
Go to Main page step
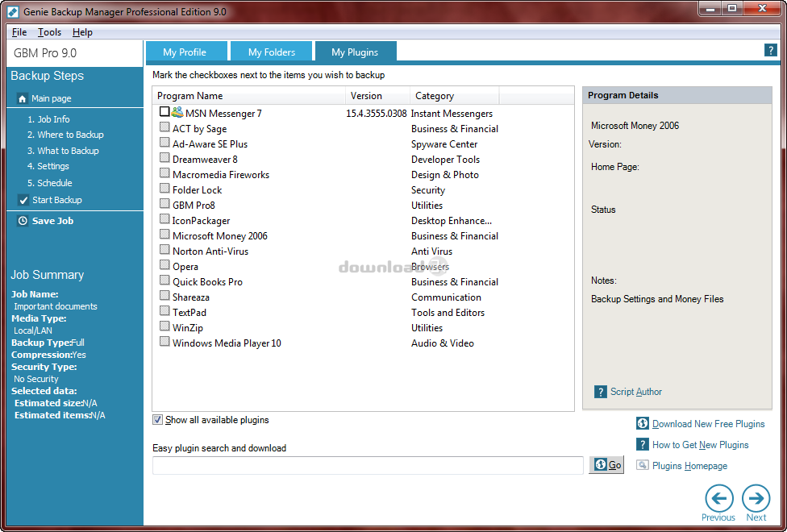51,98
